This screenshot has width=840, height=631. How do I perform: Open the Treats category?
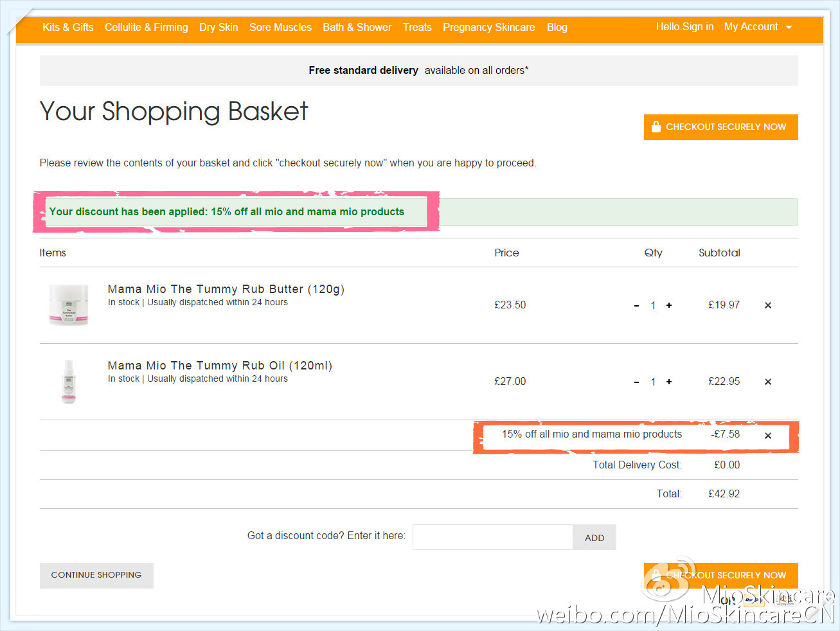pos(417,27)
